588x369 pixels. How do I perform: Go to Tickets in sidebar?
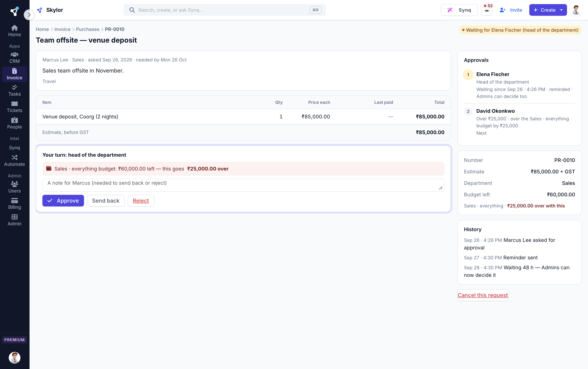(x=14, y=107)
